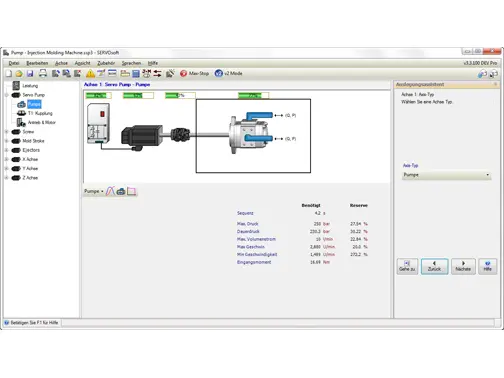Open the Bearbeiten menu

coord(37,63)
